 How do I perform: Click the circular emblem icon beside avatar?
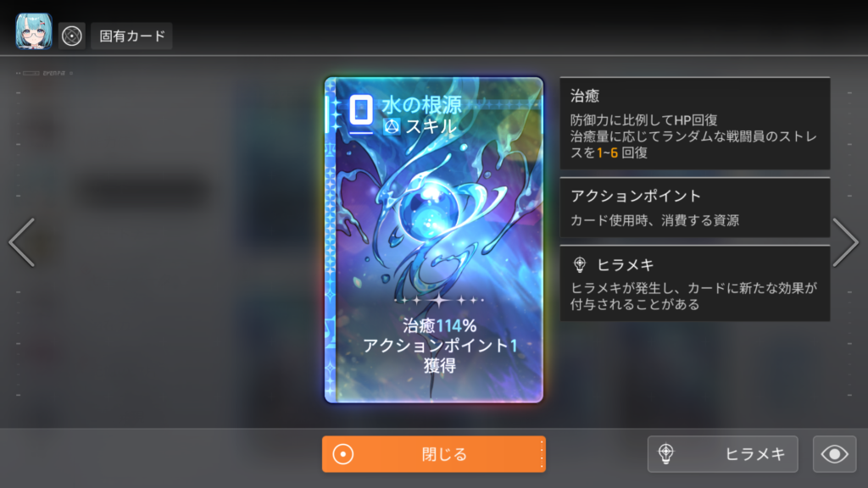coord(72,36)
